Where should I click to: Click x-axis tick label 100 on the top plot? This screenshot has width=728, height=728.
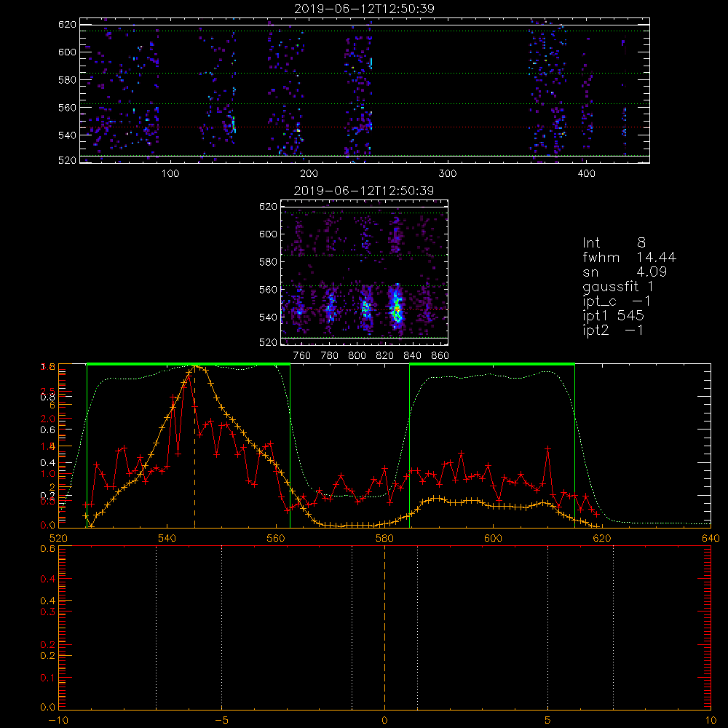tap(170, 174)
